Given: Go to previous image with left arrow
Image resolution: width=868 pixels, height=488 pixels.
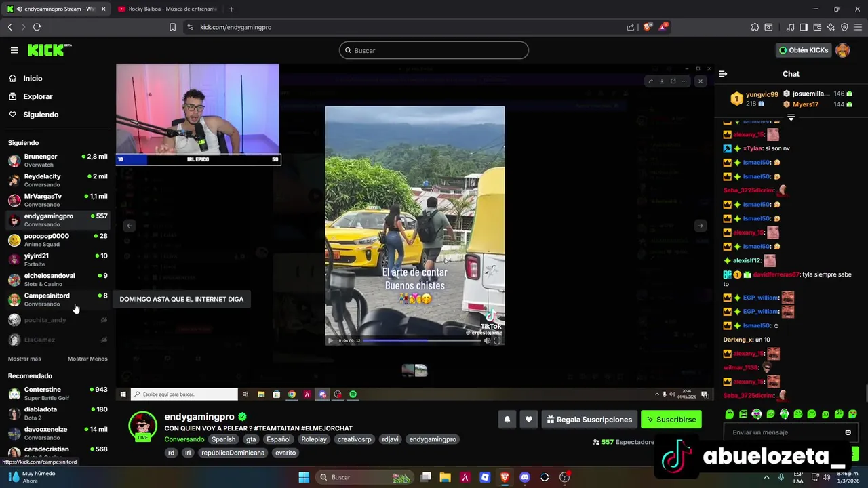Looking at the screenshot, I should pos(130,226).
